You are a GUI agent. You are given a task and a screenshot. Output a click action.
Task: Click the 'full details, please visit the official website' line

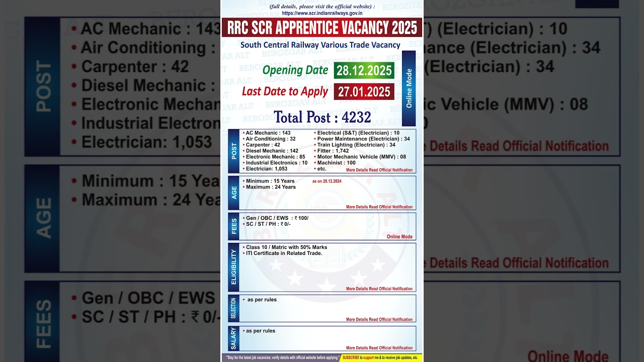click(x=322, y=7)
